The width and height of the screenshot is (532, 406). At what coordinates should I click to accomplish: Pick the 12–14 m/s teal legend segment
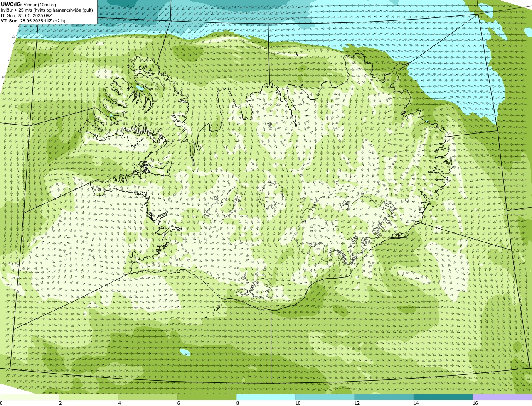(384, 397)
